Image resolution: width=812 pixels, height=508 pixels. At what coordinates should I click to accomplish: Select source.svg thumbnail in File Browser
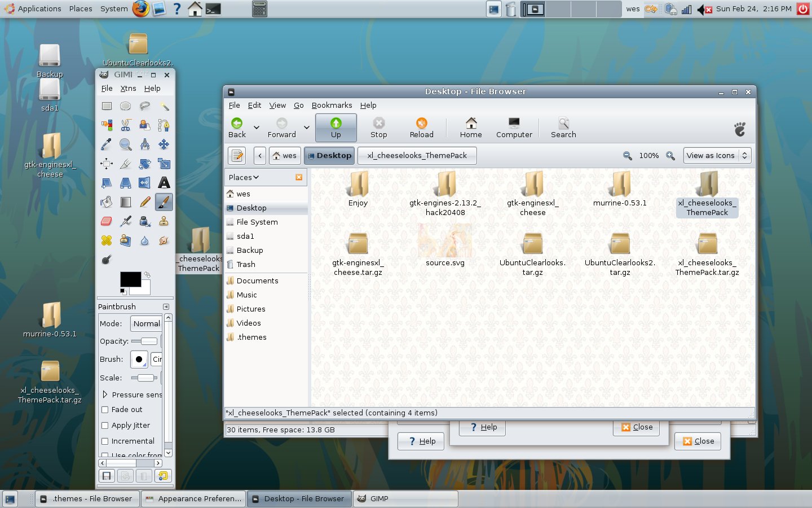445,242
